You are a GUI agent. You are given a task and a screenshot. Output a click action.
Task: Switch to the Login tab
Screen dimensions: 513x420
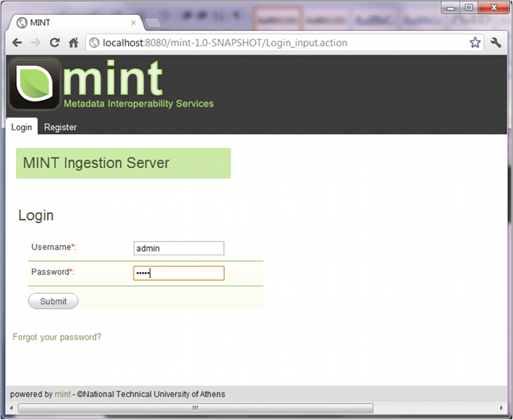[22, 127]
